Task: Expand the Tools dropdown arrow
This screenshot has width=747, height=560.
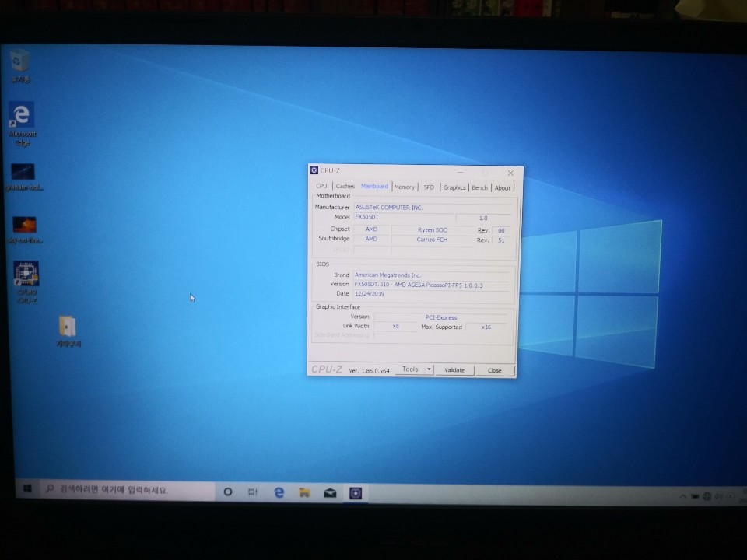Action: click(x=429, y=369)
